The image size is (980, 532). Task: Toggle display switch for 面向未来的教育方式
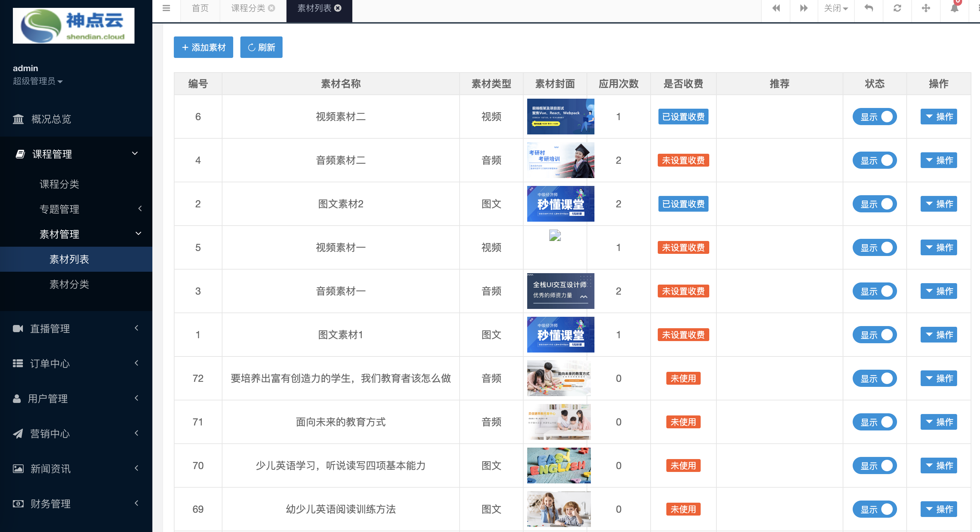pyautogui.click(x=874, y=422)
